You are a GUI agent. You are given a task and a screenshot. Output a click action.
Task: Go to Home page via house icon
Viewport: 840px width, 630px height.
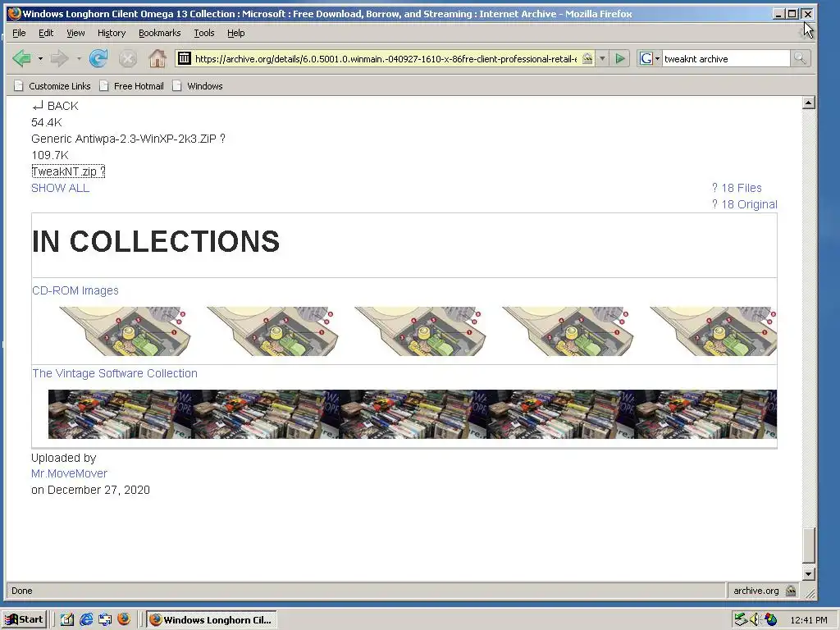tap(157, 58)
